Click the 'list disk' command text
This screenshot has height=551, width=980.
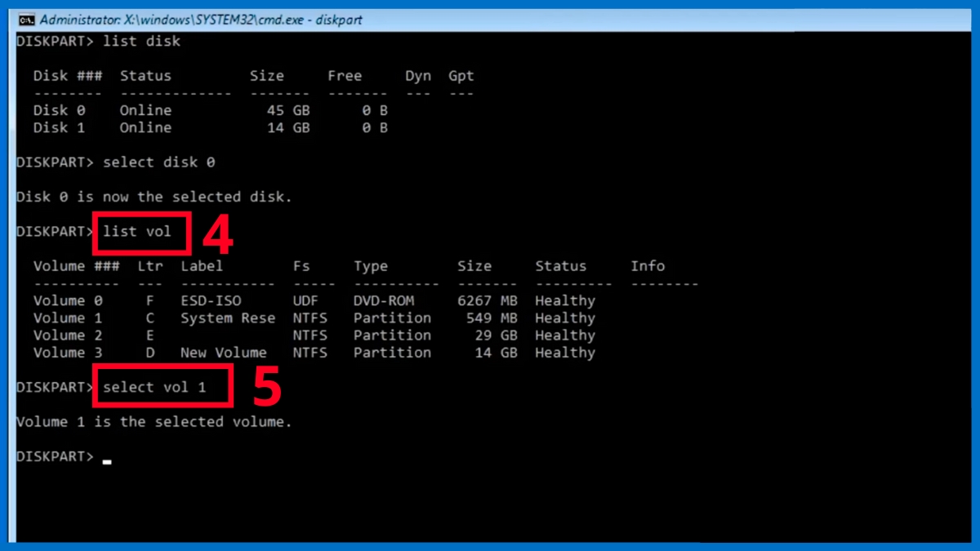[x=141, y=41]
